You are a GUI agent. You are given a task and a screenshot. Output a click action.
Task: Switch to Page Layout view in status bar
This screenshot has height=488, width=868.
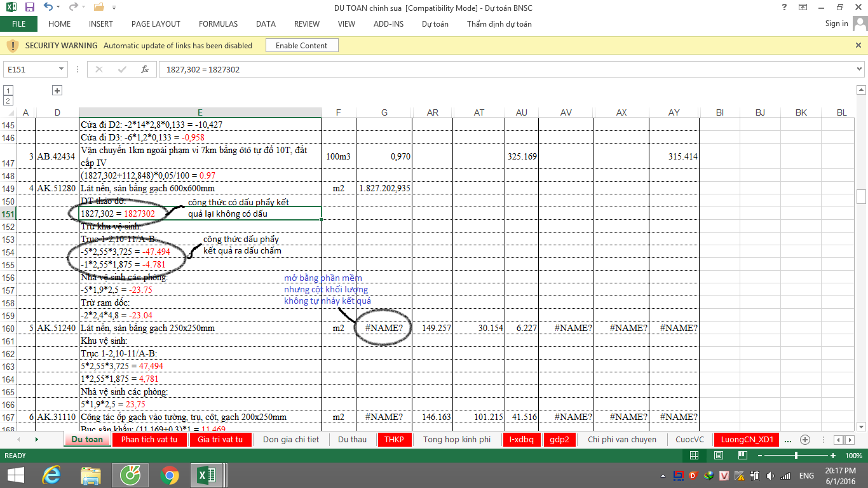click(718, 456)
